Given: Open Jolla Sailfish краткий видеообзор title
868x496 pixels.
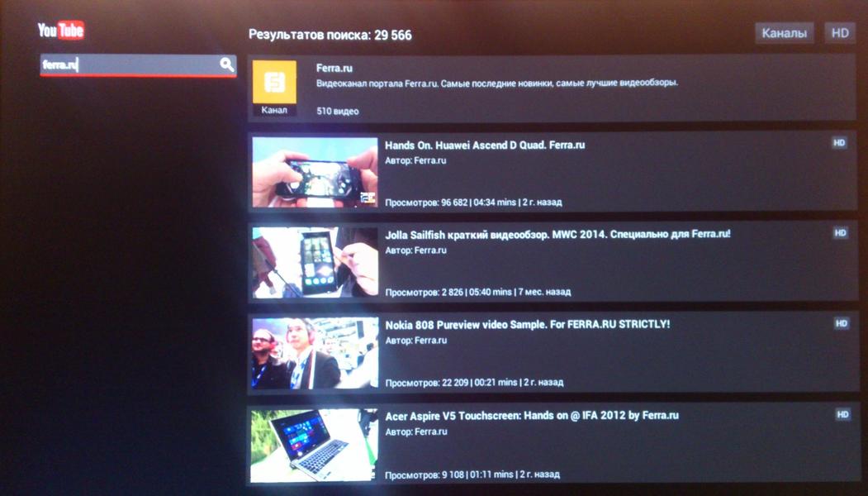Looking at the screenshot, I should pyautogui.click(x=557, y=234).
